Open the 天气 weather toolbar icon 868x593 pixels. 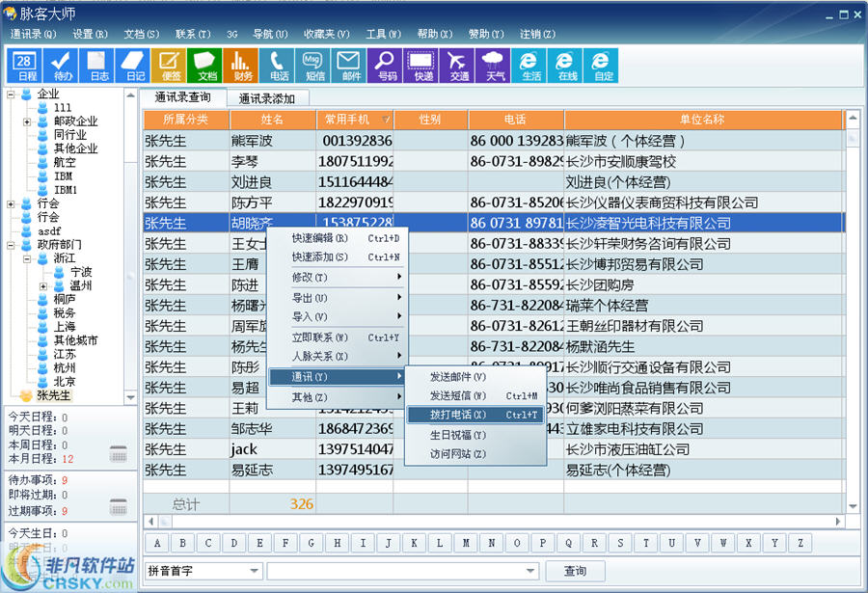pos(493,66)
